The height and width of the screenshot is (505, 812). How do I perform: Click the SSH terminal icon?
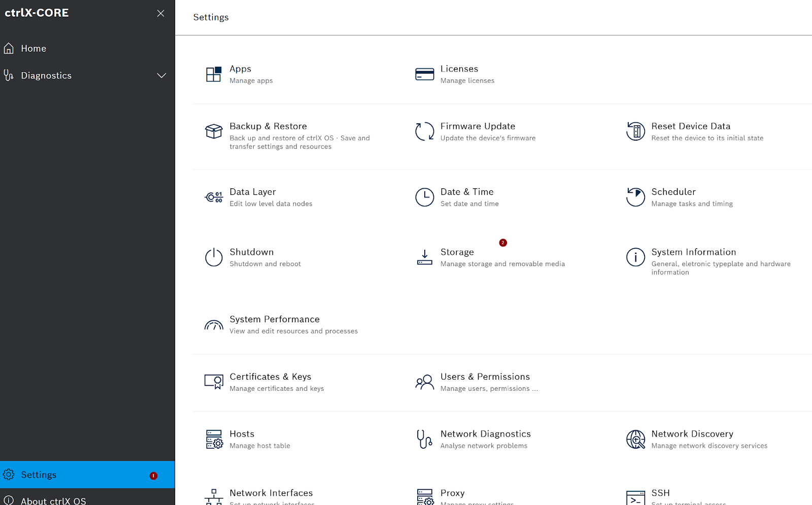pos(635,497)
